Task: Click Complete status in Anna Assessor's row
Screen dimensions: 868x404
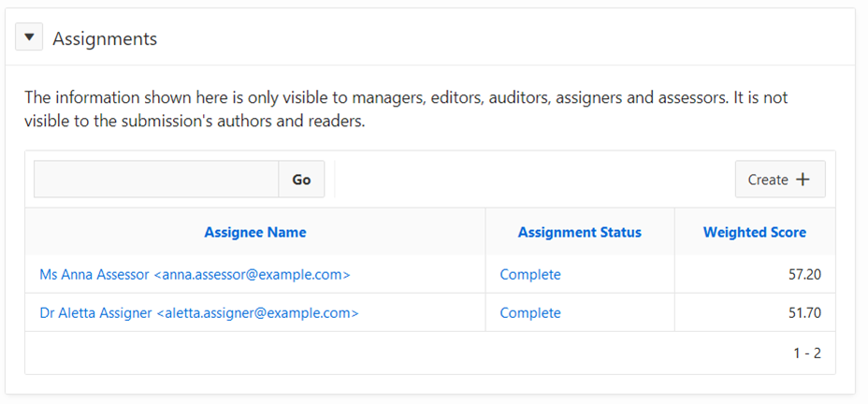Action: point(530,275)
